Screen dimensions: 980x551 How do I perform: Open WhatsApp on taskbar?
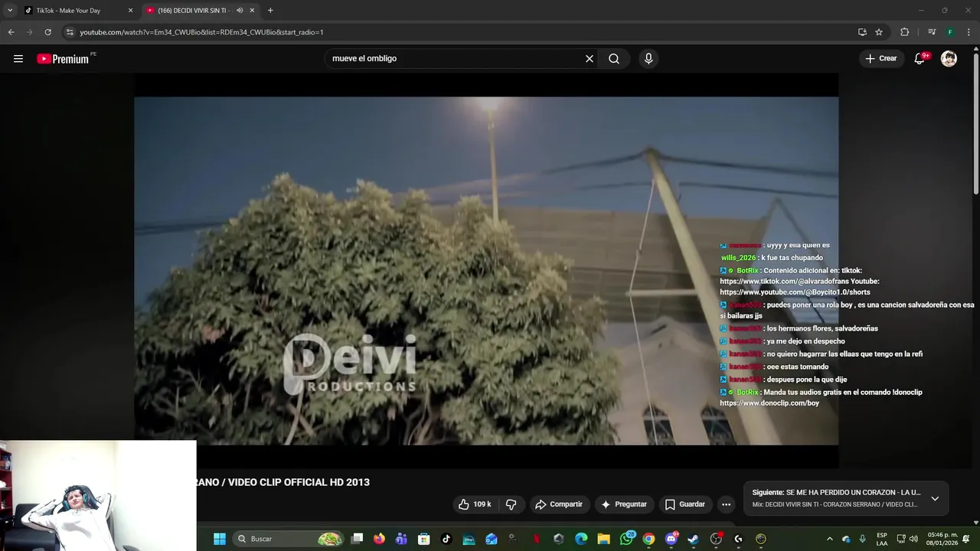626,539
